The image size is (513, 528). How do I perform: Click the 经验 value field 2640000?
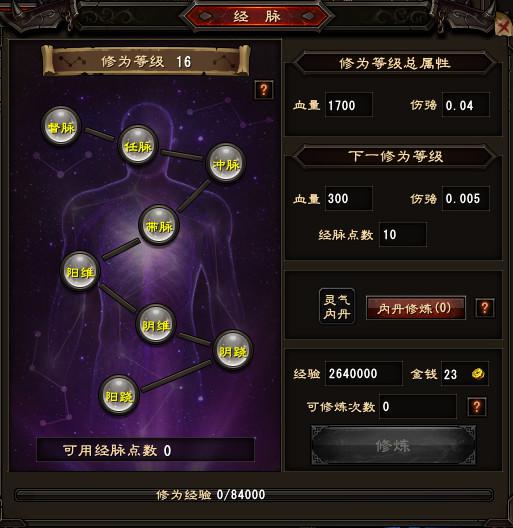(363, 373)
